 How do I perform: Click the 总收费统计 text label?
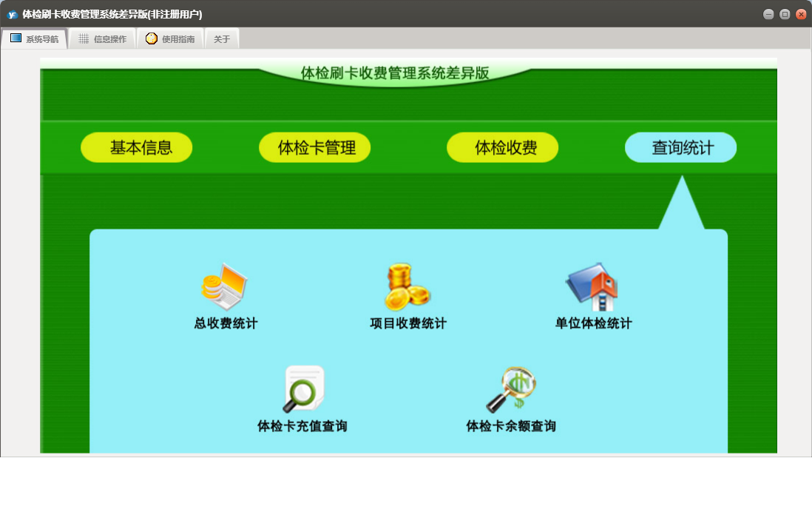coord(226,323)
